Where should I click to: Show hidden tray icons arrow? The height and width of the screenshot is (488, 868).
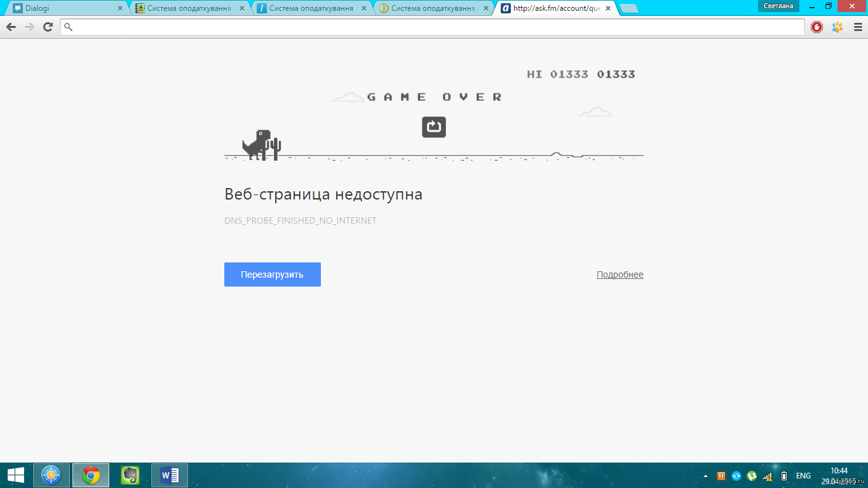[705, 475]
